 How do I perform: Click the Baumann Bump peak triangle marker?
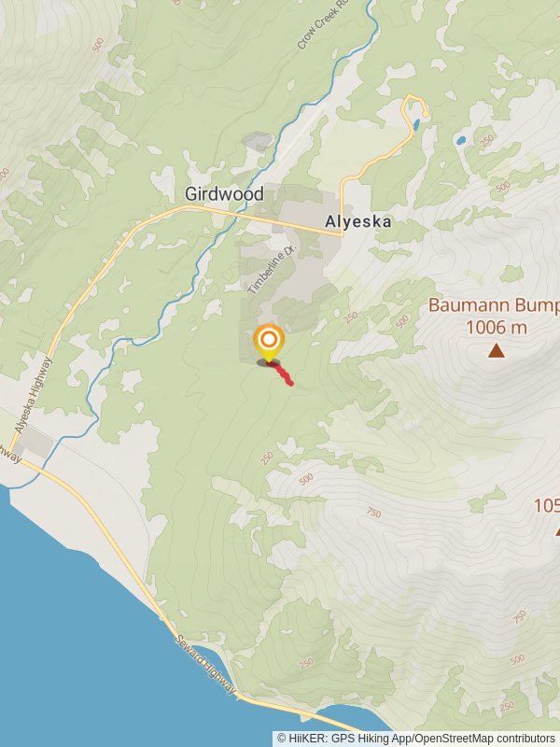(497, 352)
